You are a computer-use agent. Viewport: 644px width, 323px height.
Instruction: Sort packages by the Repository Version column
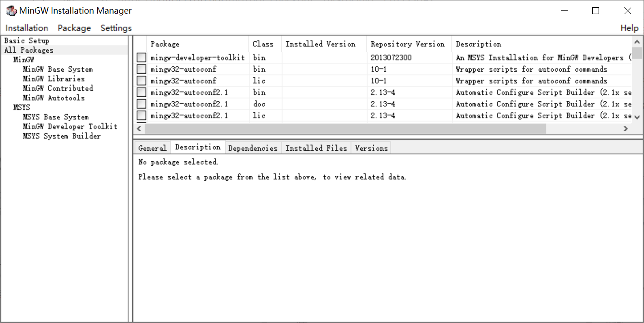(407, 44)
